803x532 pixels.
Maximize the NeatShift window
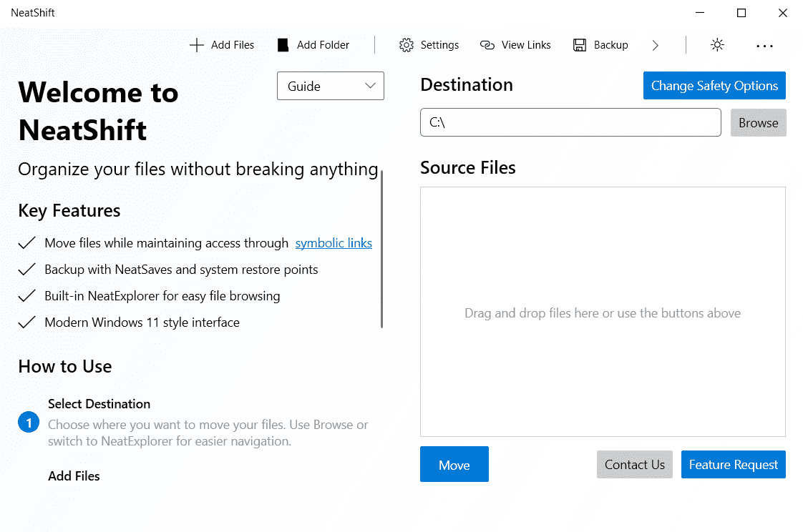coord(741,13)
